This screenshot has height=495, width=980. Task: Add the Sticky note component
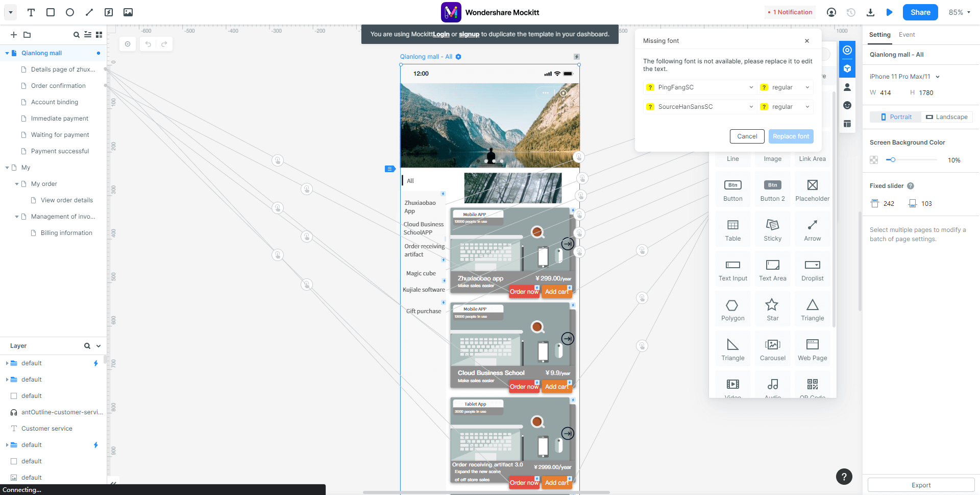772,229
